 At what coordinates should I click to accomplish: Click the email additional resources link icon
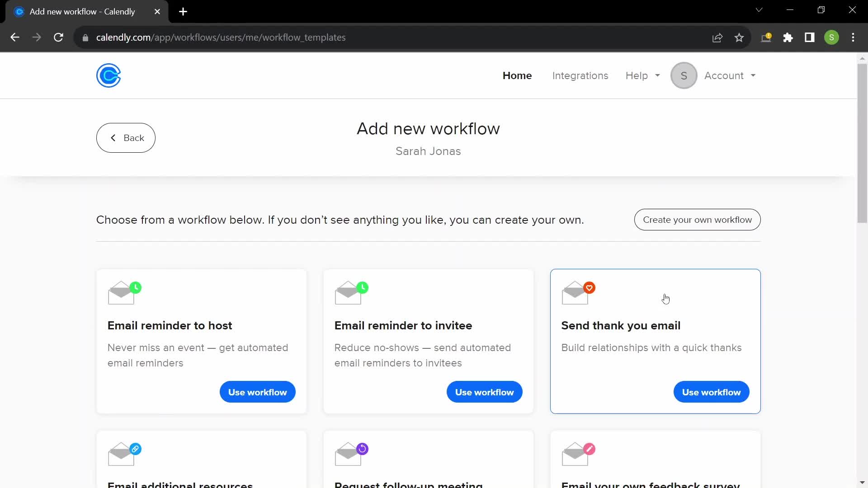coord(135,449)
